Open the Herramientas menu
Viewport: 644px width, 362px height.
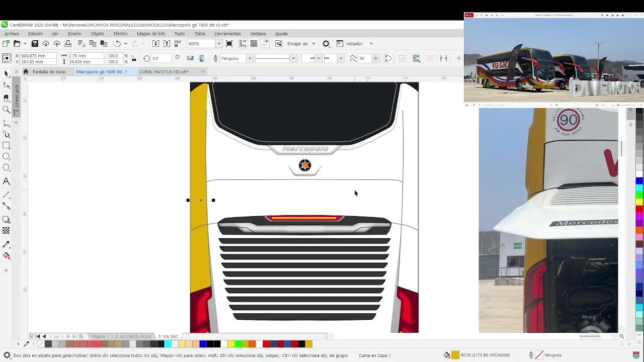tap(227, 34)
